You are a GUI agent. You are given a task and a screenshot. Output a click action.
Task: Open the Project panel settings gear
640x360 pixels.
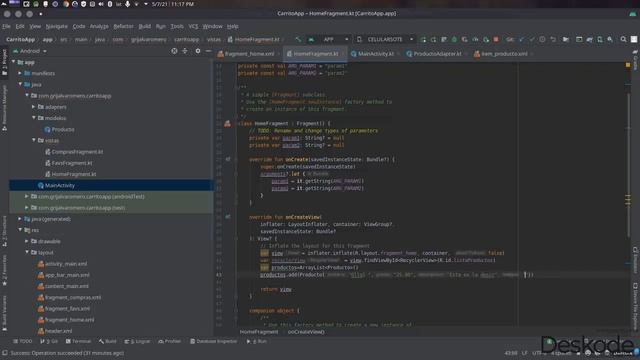(198, 51)
